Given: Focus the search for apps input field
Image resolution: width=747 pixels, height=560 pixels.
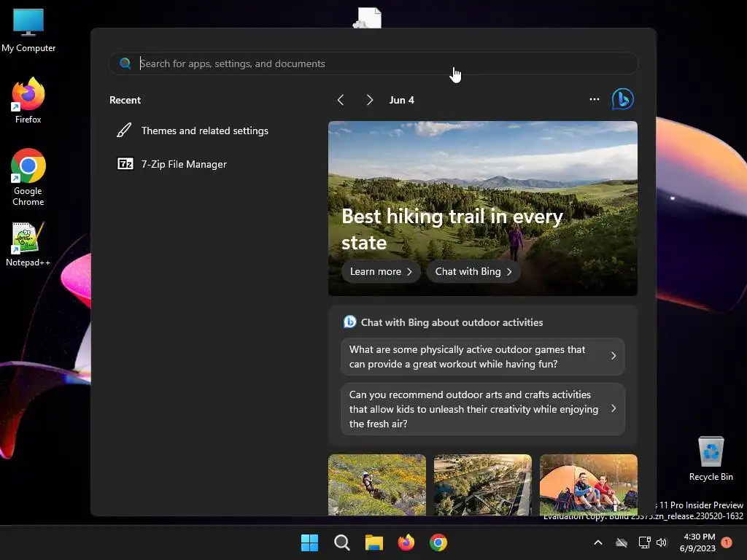Looking at the screenshot, I should click(373, 63).
